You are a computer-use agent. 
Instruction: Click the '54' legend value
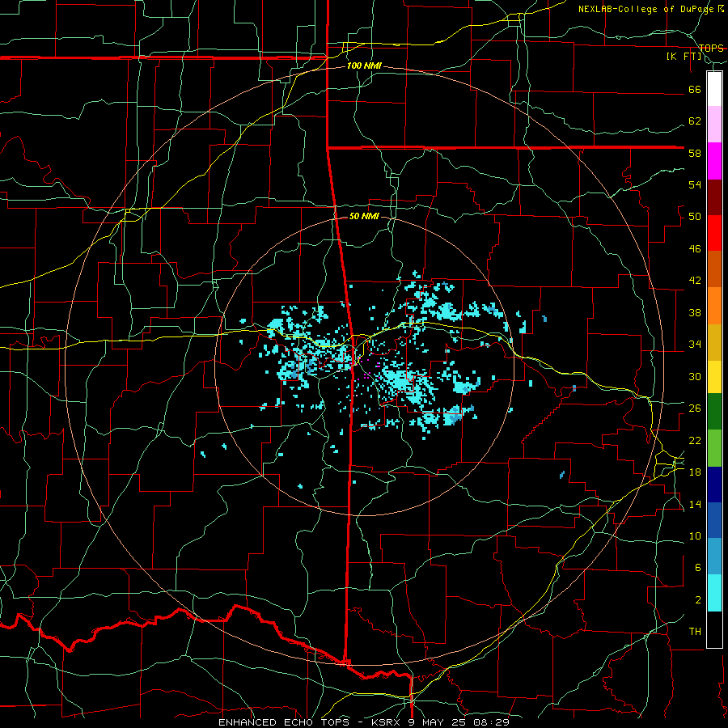click(x=695, y=184)
